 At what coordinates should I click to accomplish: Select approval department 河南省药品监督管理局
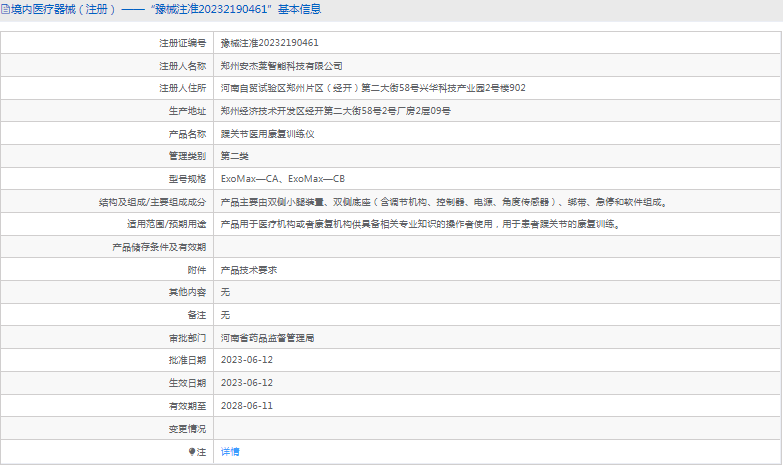(268, 338)
